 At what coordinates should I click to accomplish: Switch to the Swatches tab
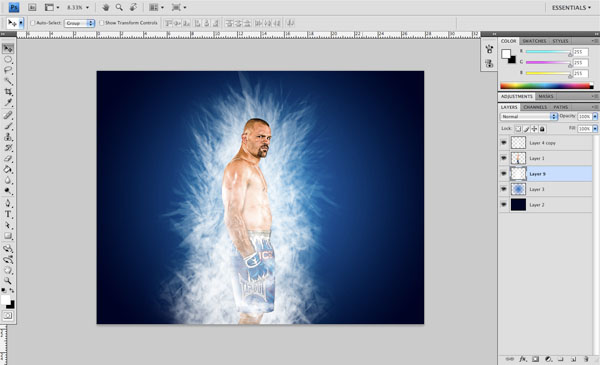534,41
